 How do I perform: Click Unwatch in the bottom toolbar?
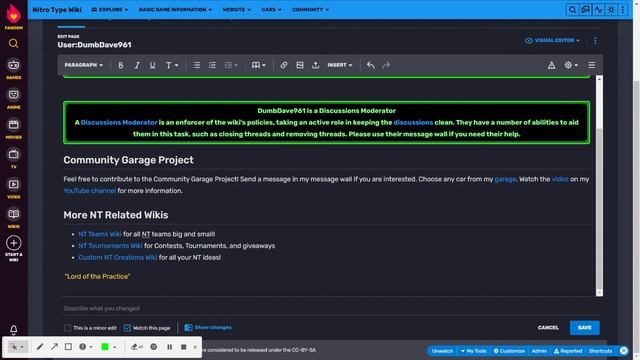tap(442, 351)
